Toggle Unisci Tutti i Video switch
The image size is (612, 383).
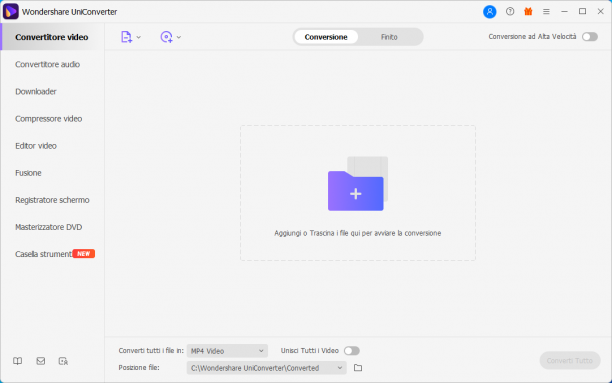[352, 351]
